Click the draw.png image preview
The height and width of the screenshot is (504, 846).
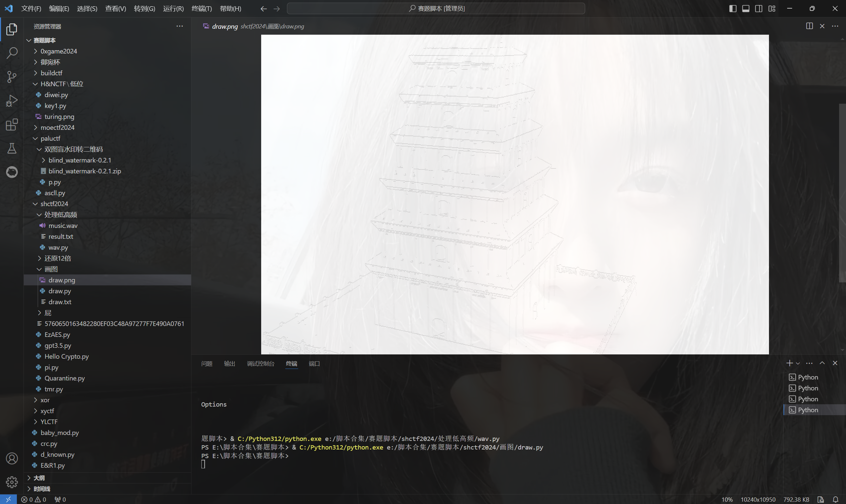click(515, 194)
